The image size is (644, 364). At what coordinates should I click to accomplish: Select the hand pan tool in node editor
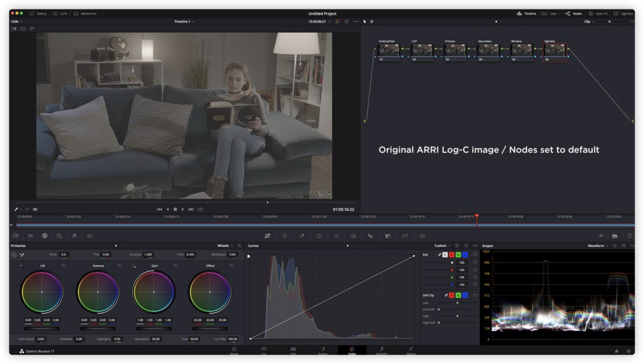coord(371,21)
